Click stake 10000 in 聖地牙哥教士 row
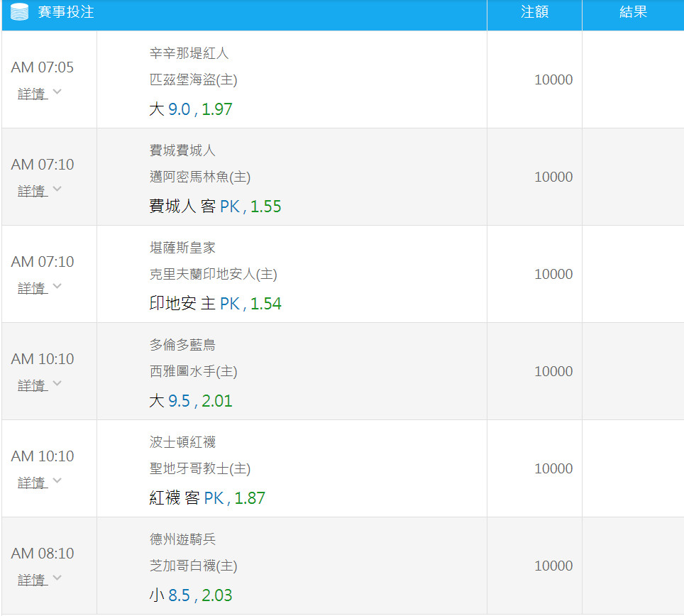Image resolution: width=684 pixels, height=616 pixels. tap(553, 469)
